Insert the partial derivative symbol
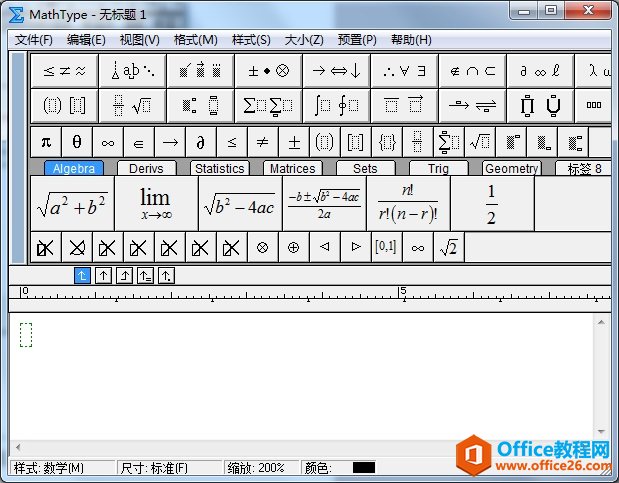Viewport: 619px width, 483px height. pyautogui.click(x=201, y=142)
